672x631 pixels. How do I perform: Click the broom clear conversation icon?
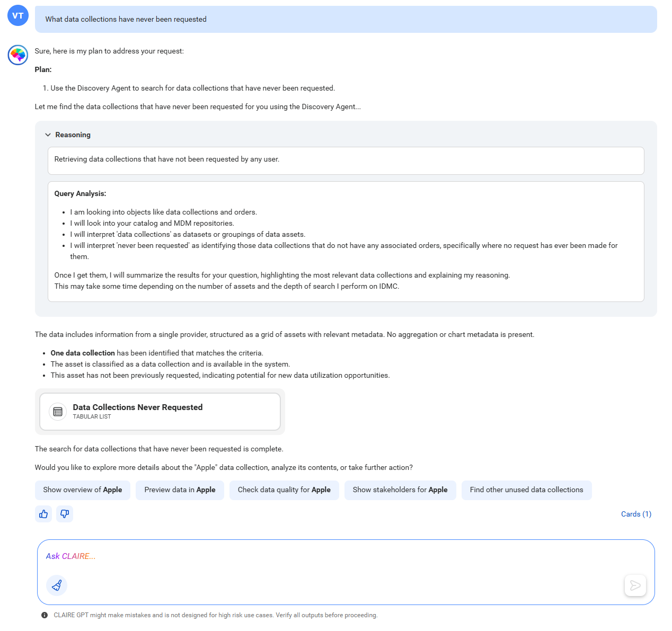57,585
